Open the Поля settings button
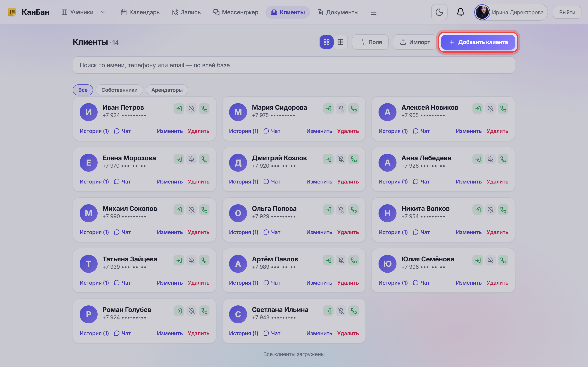 pyautogui.click(x=370, y=42)
